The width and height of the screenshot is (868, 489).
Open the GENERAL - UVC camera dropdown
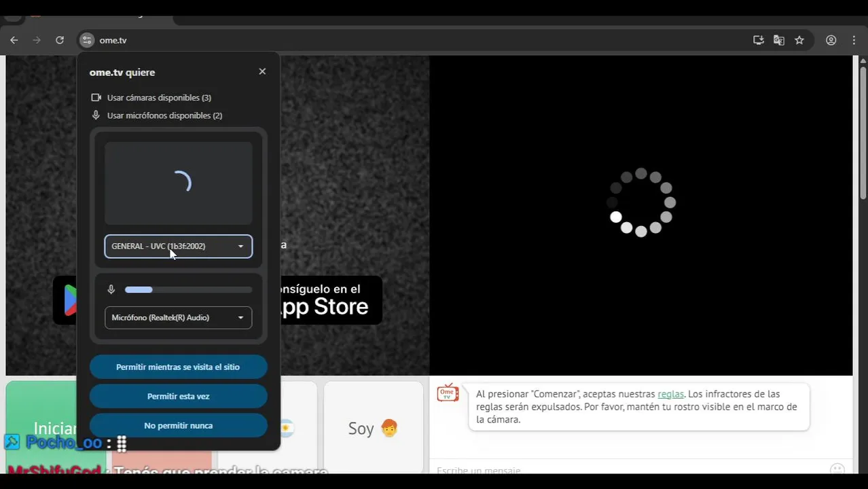(x=178, y=246)
